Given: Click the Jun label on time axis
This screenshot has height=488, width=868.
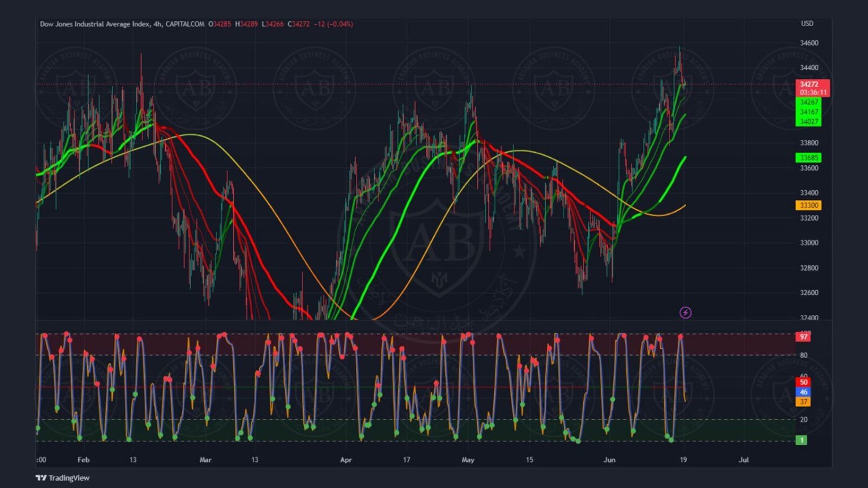Looking at the screenshot, I should point(609,460).
